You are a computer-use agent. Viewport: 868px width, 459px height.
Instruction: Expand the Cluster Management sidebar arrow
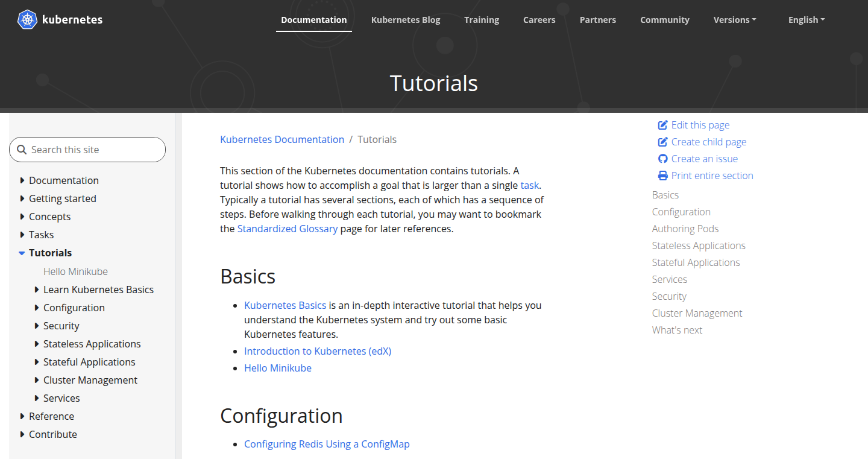(x=37, y=380)
